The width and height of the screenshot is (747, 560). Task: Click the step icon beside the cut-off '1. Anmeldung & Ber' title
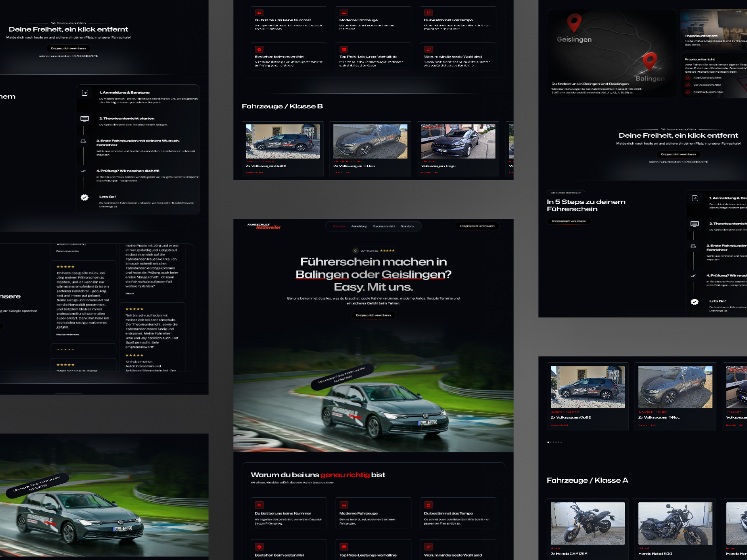click(695, 198)
